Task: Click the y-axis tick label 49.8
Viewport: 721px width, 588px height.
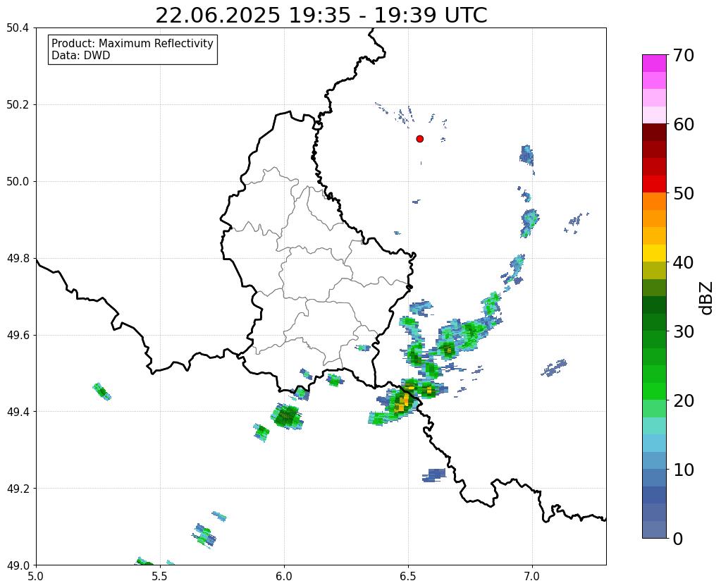Action: (18, 259)
